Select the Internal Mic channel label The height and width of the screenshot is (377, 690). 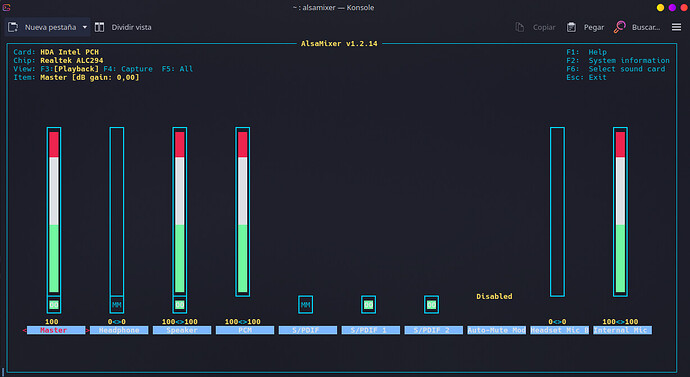622,330
